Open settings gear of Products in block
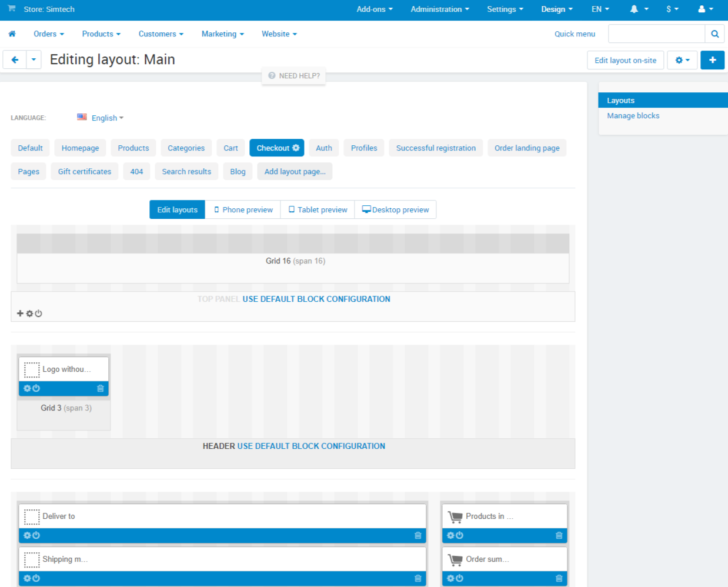Screen dimensions: 728x587 [450, 535]
